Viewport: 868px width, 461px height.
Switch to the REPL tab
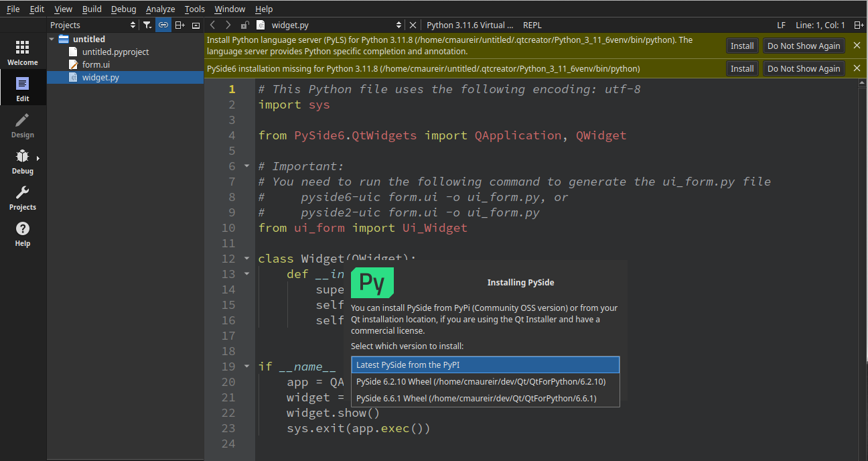click(x=532, y=25)
